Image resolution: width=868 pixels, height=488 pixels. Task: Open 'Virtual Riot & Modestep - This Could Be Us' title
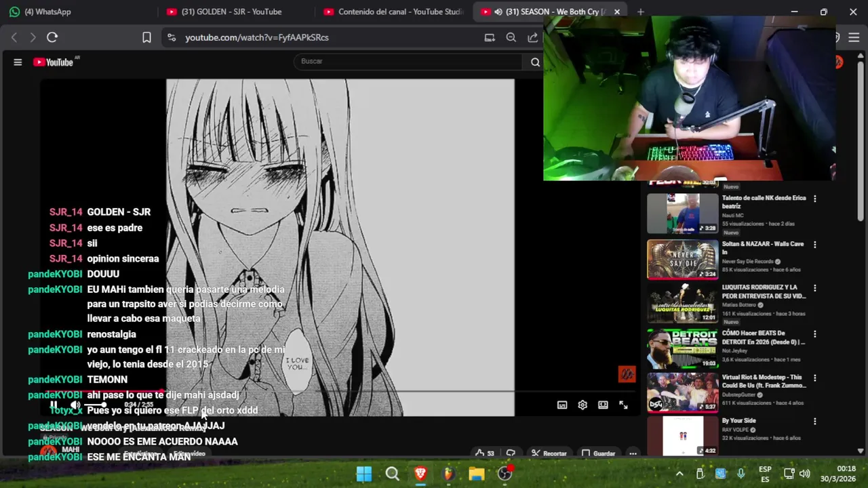(x=764, y=381)
